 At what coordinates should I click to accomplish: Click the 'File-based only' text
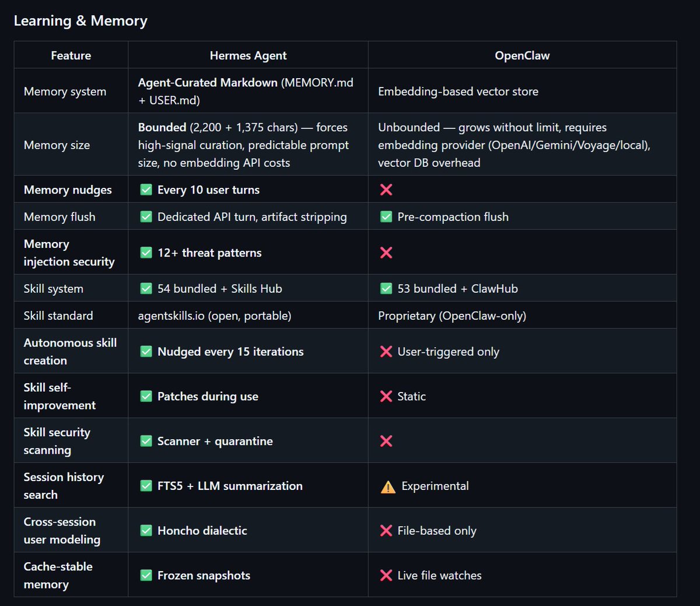pyautogui.click(x=437, y=531)
